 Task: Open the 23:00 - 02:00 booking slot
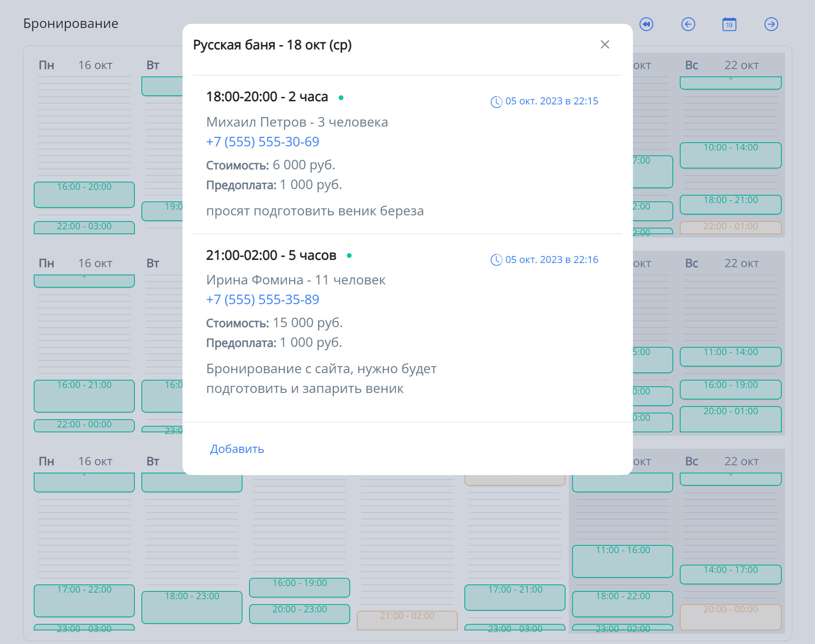623,628
